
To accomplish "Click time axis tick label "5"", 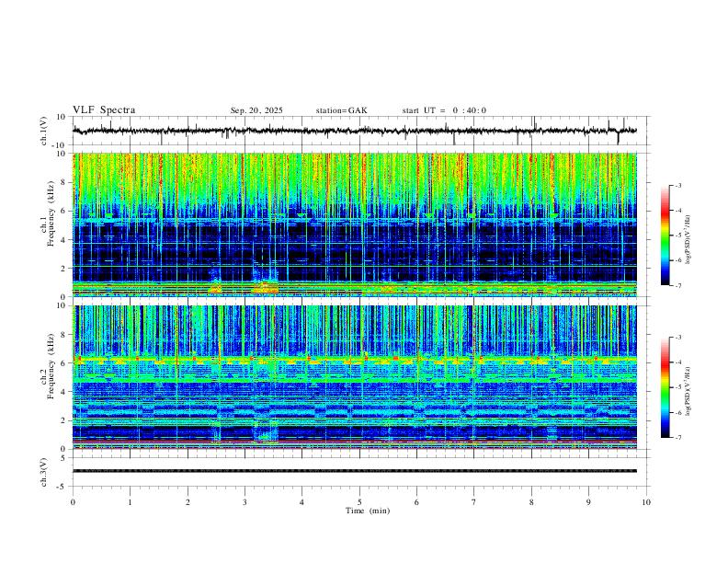I will (359, 502).
